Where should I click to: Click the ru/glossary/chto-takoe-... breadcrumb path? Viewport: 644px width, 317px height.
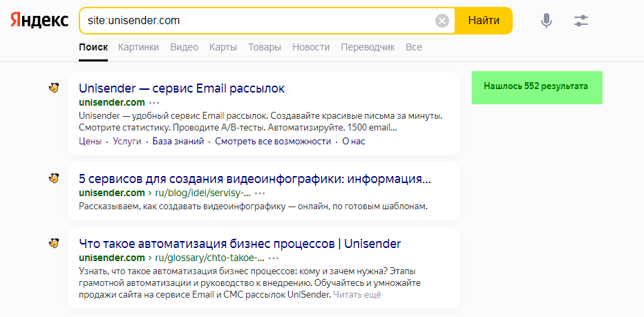point(209,258)
